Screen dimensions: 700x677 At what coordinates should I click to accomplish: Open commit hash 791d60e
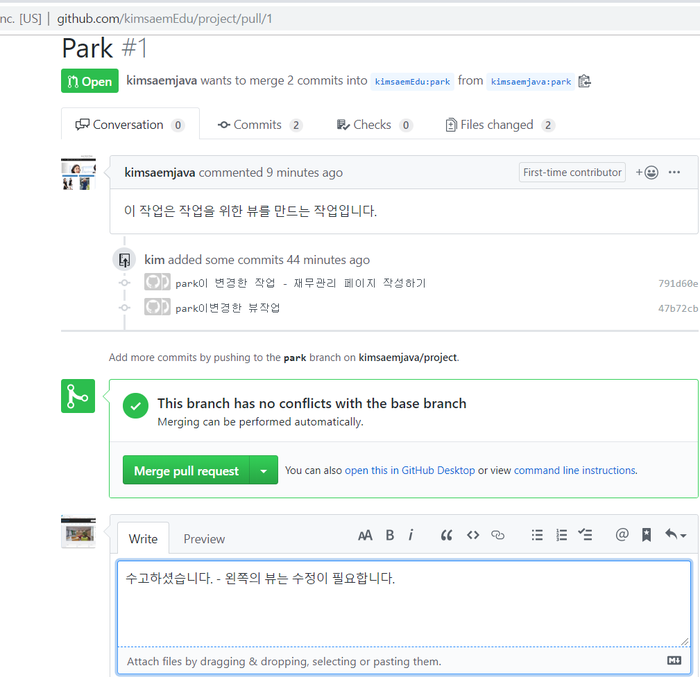[x=678, y=284]
